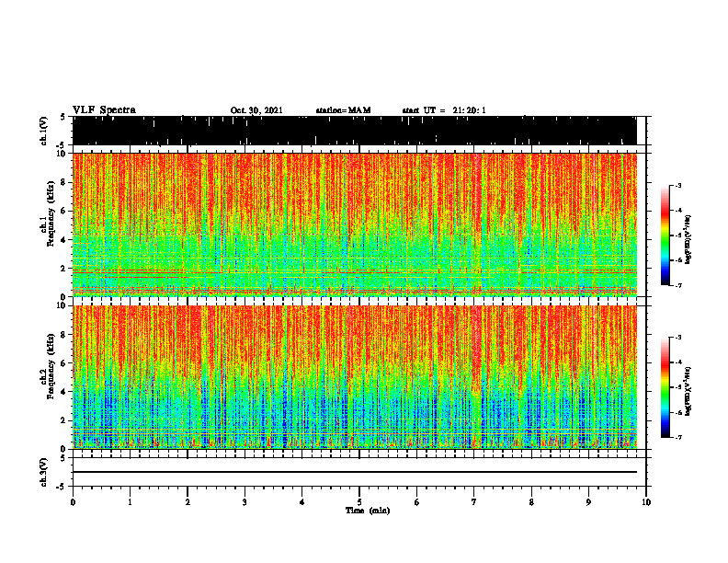The image size is (728, 563).
Task: Click the ch.1 spectrogram color bar
Action: click(x=665, y=236)
